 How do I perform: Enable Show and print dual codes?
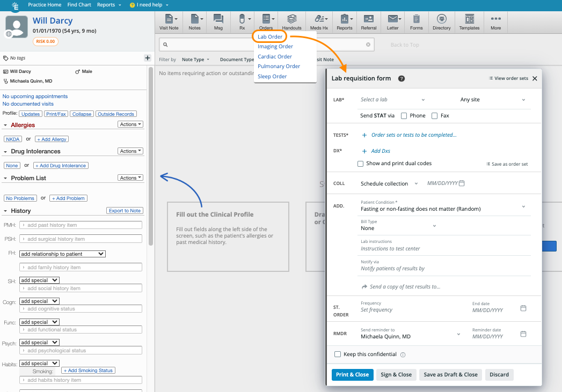click(x=361, y=164)
